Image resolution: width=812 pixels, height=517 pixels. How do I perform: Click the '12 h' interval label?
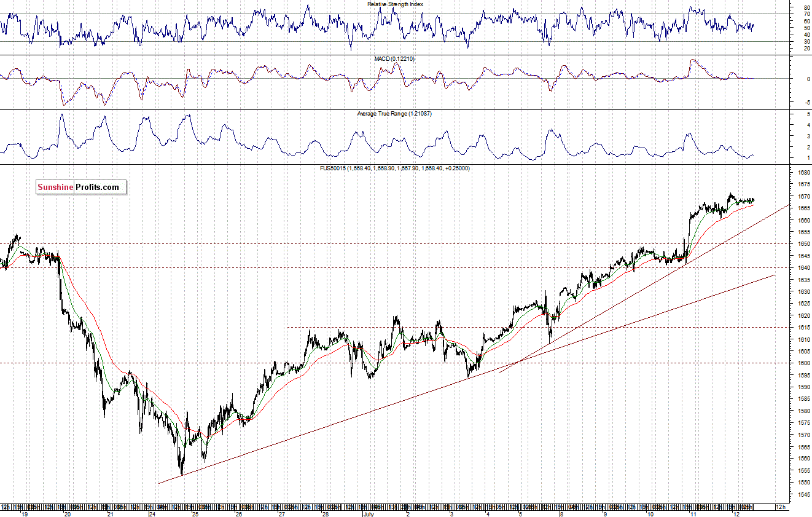click(x=779, y=507)
